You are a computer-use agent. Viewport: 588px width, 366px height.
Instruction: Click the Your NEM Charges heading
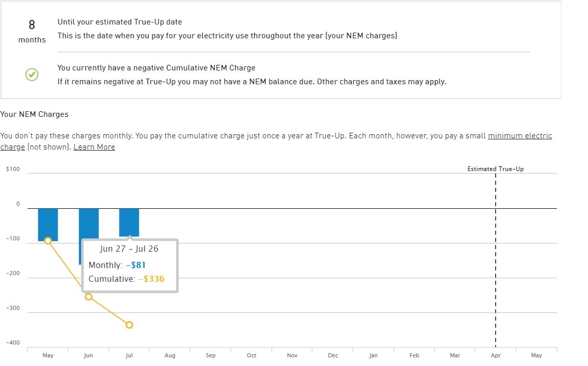pyautogui.click(x=34, y=114)
